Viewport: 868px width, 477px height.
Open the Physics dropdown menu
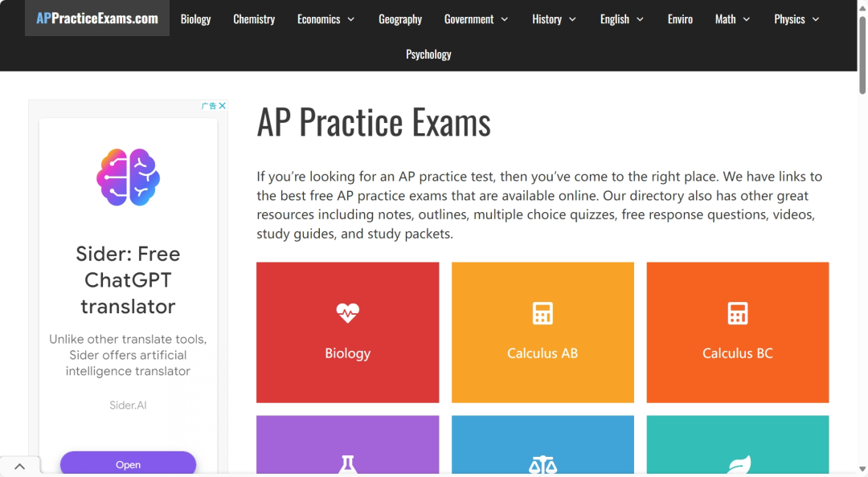point(796,19)
